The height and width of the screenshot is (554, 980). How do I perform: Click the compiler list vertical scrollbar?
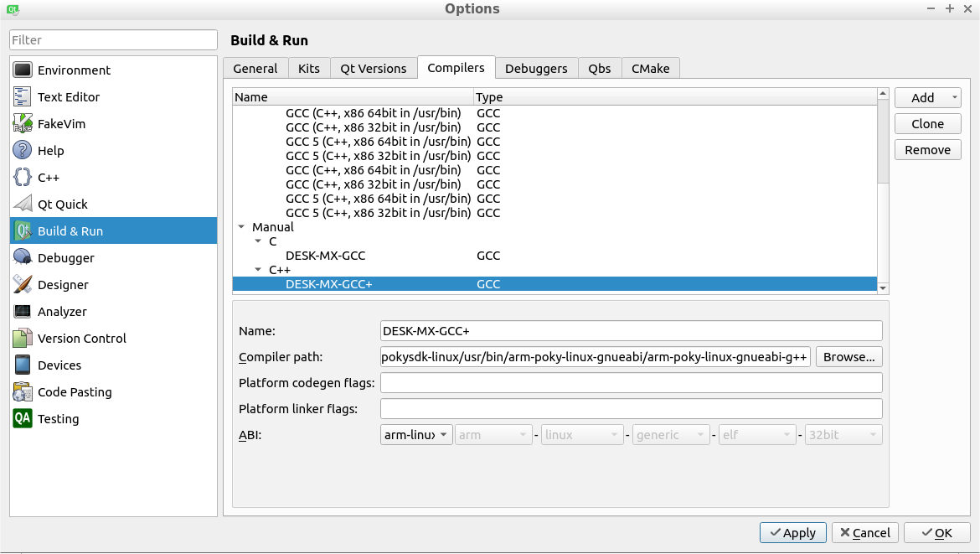[883, 142]
